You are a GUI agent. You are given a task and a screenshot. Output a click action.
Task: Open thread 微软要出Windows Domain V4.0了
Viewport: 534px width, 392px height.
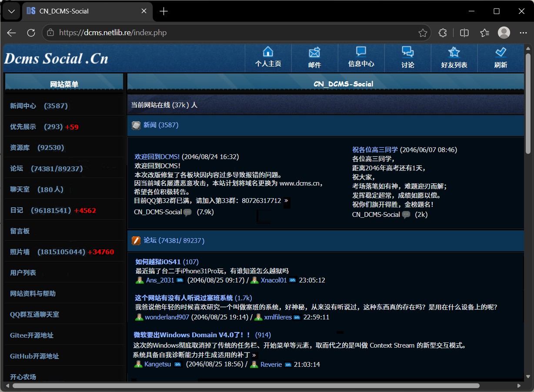192,335
